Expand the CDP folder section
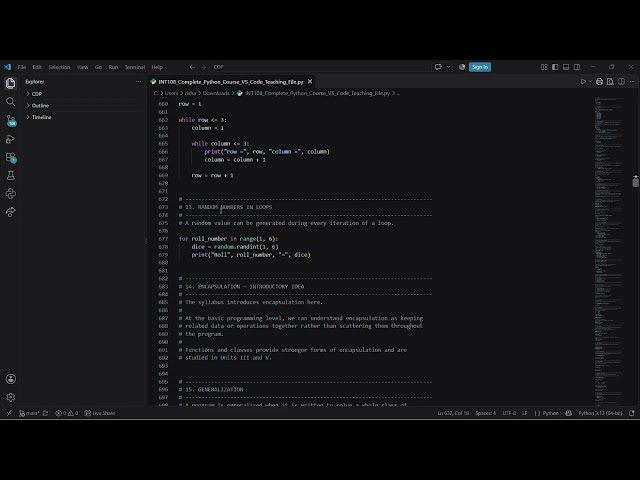This screenshot has height=480, width=640. click(x=82, y=94)
